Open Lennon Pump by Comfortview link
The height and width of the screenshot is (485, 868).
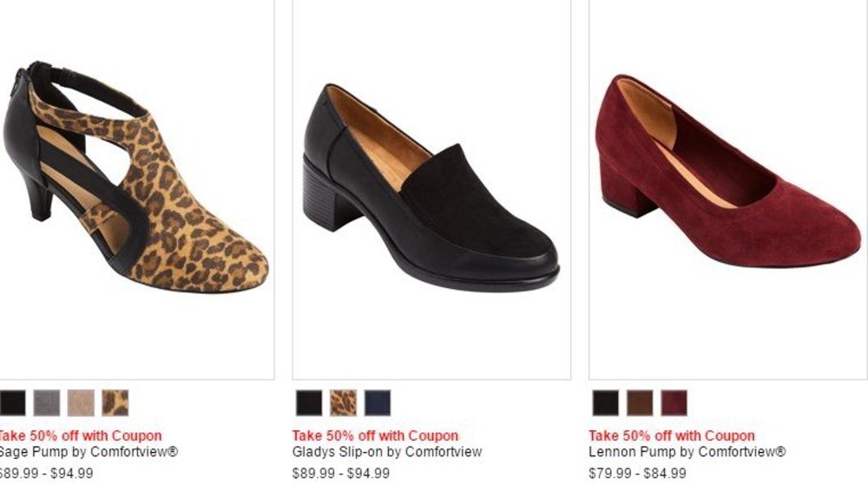point(687,452)
